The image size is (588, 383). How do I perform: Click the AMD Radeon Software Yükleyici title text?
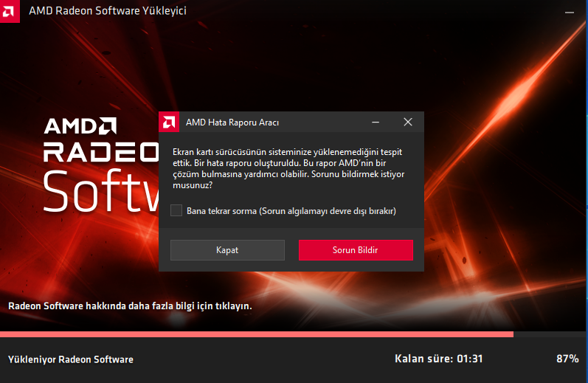point(108,11)
